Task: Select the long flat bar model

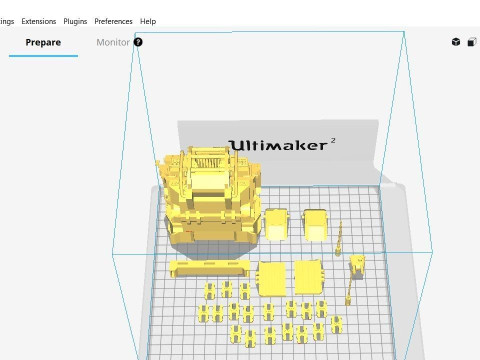Action: [x=210, y=268]
